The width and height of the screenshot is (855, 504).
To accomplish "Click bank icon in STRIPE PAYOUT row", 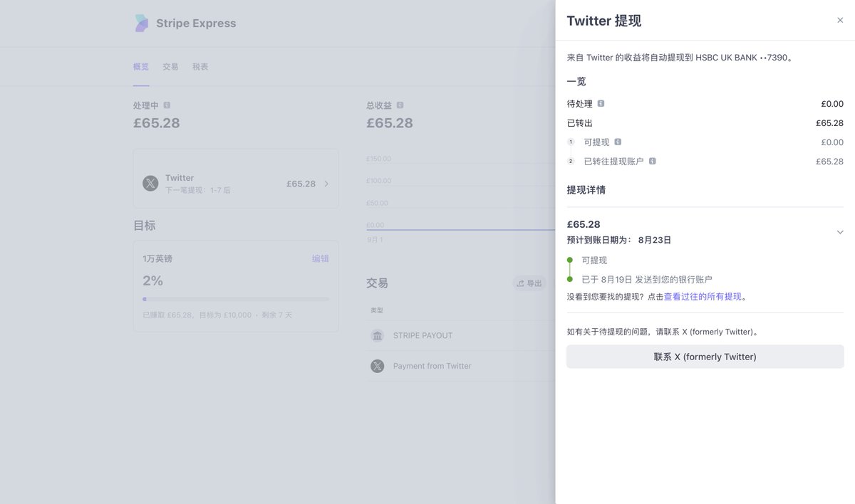I will (x=378, y=335).
